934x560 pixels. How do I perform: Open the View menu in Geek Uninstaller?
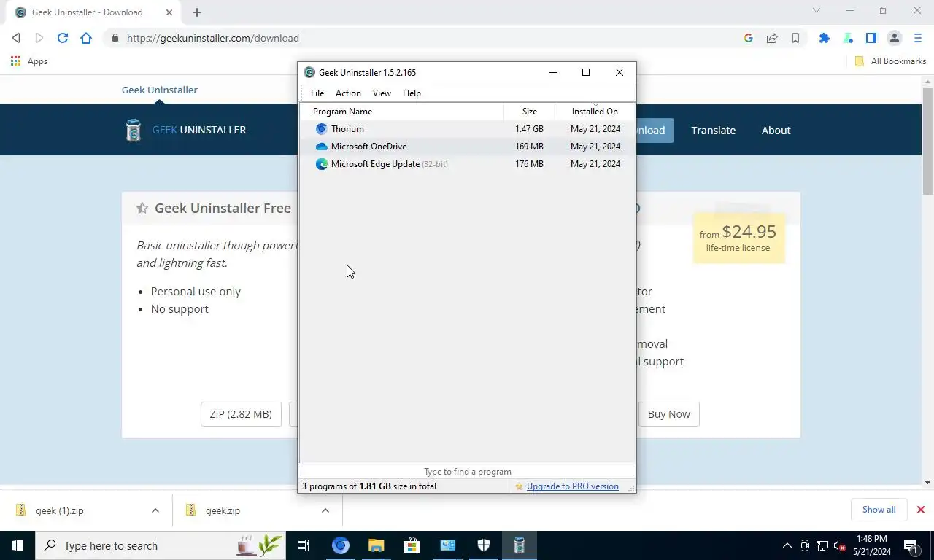point(382,93)
